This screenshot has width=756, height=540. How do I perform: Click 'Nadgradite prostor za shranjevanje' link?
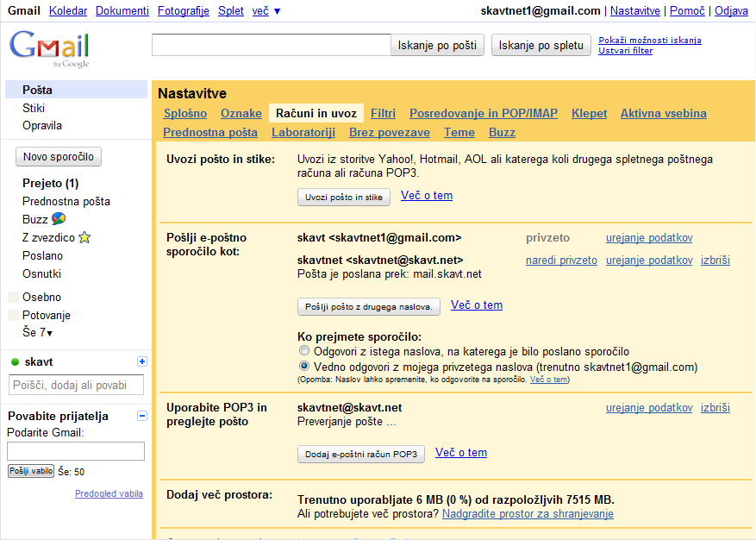(x=528, y=514)
